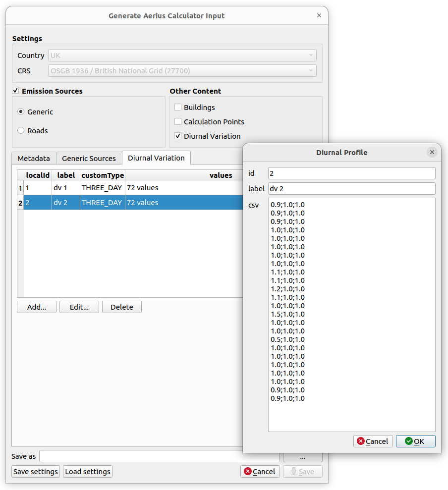Select the Generic radio button
The height and width of the screenshot is (490, 448).
[21, 112]
